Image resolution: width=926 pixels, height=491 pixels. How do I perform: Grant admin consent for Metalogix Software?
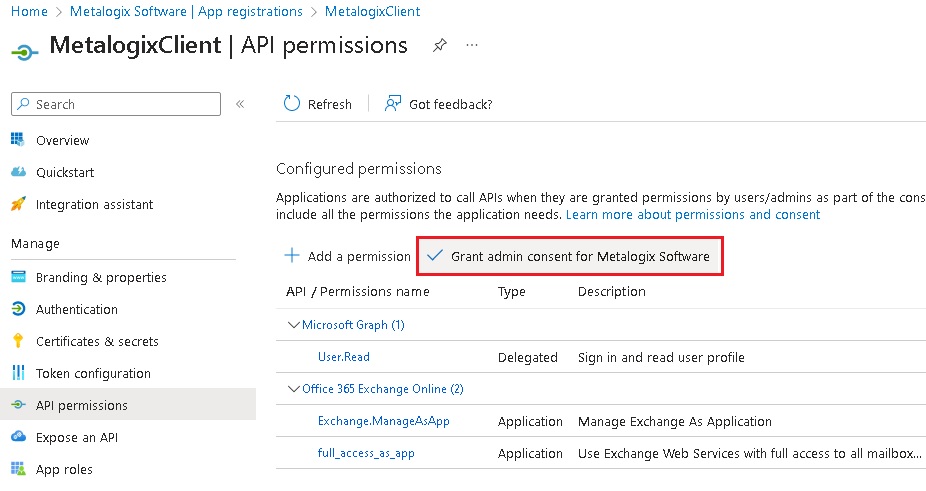point(569,256)
